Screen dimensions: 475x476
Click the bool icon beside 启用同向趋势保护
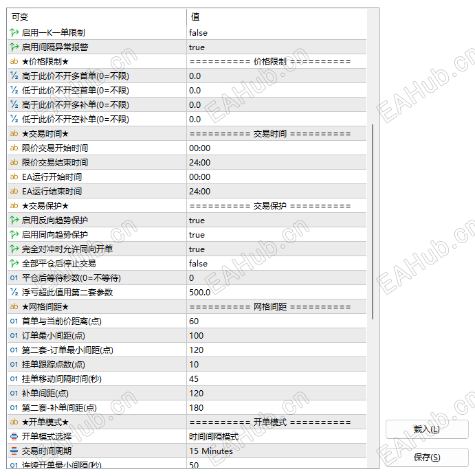point(14,234)
